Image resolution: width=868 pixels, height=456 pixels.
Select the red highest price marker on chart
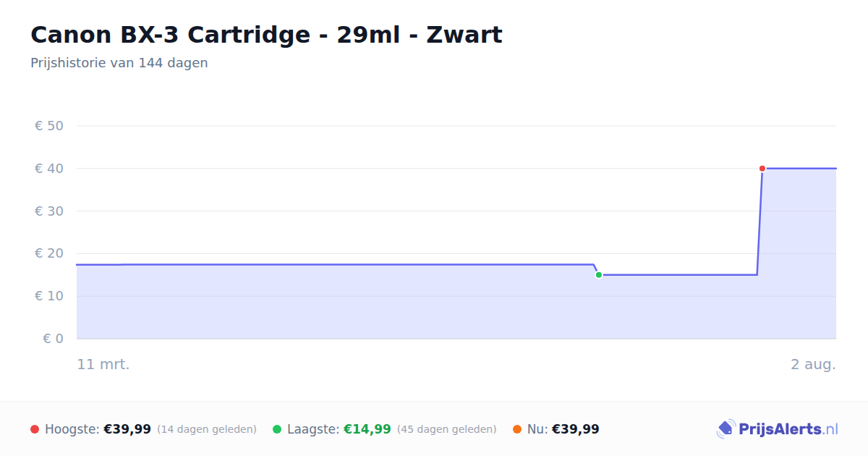coord(762,169)
